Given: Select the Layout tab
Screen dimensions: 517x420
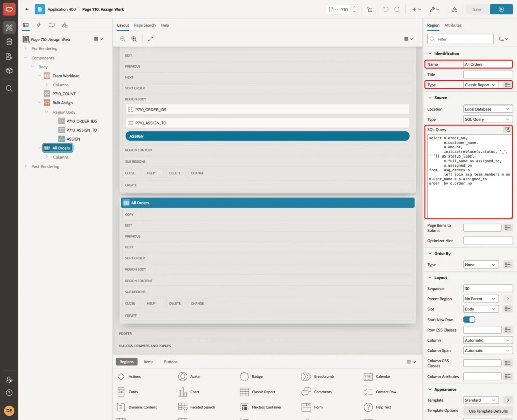Looking at the screenshot, I should [123, 25].
